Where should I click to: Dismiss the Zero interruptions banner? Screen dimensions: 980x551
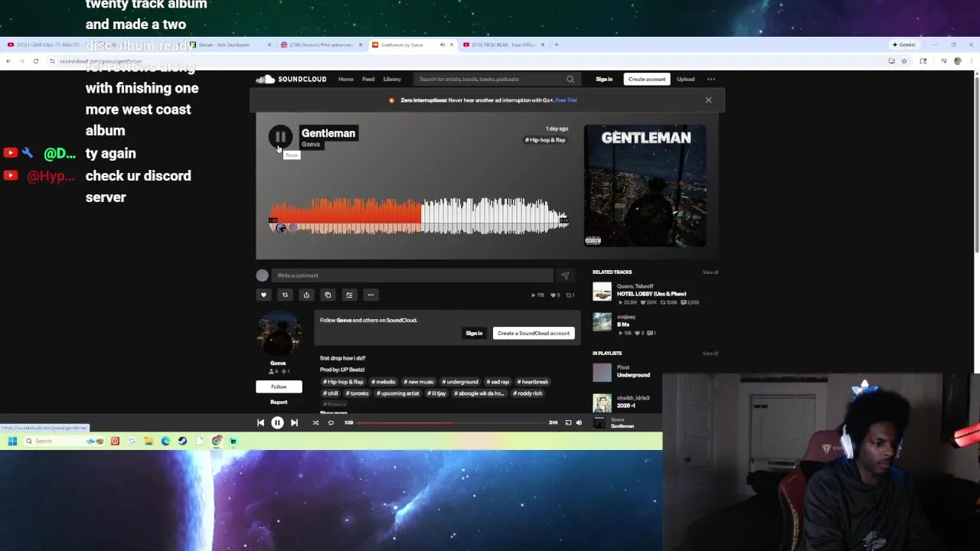708,100
